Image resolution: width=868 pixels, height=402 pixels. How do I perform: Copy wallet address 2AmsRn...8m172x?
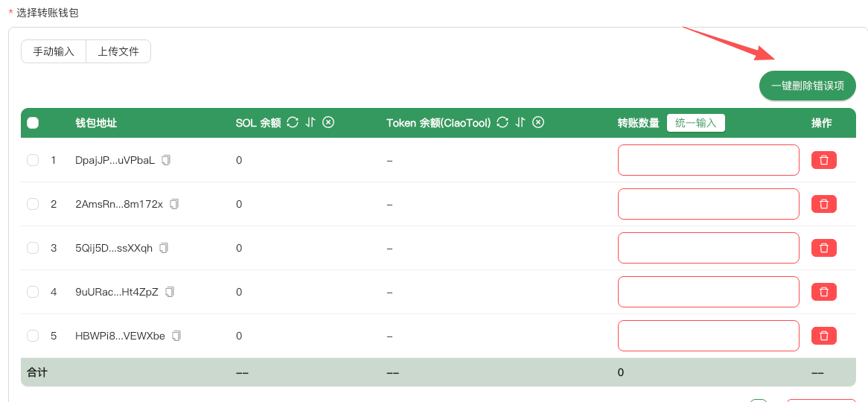click(174, 204)
